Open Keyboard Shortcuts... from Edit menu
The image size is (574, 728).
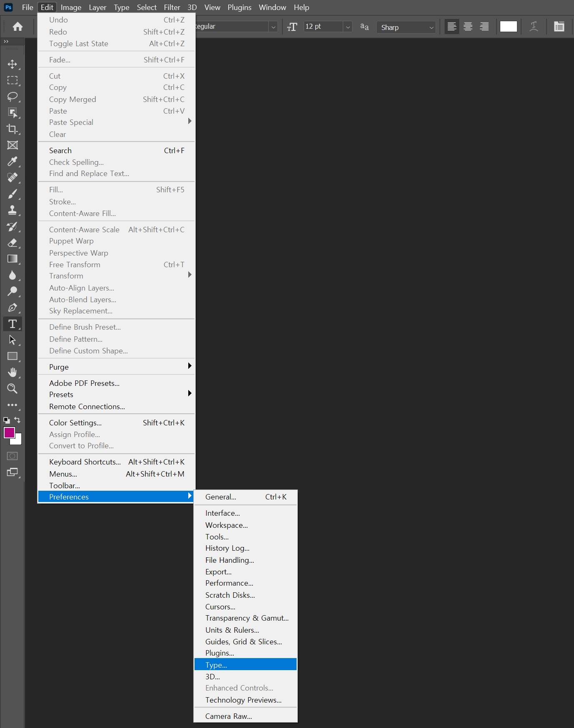(x=117, y=462)
